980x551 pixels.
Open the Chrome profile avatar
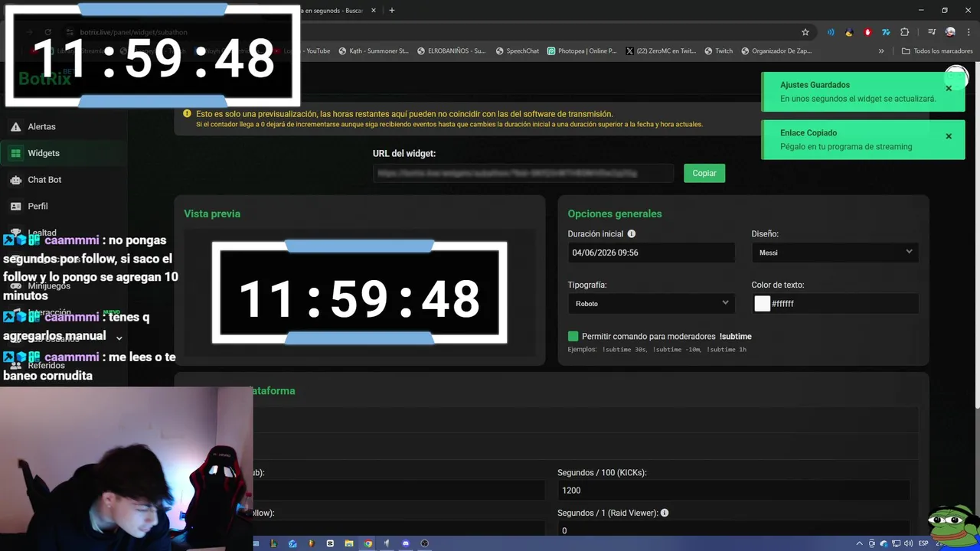point(950,32)
